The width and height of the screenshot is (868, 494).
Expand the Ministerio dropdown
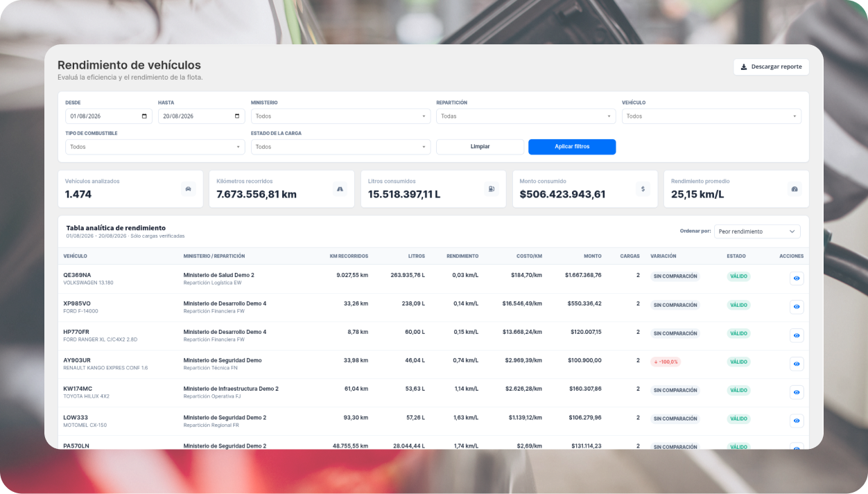(340, 116)
